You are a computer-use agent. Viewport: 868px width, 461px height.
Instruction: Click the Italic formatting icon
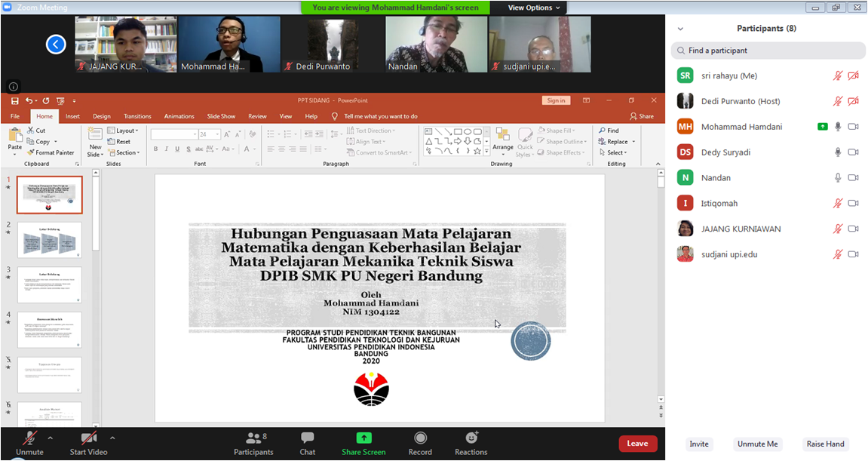click(166, 149)
